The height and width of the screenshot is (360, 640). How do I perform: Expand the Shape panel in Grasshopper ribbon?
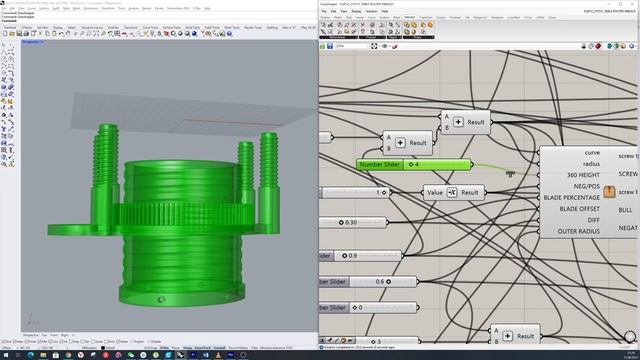[x=418, y=37]
